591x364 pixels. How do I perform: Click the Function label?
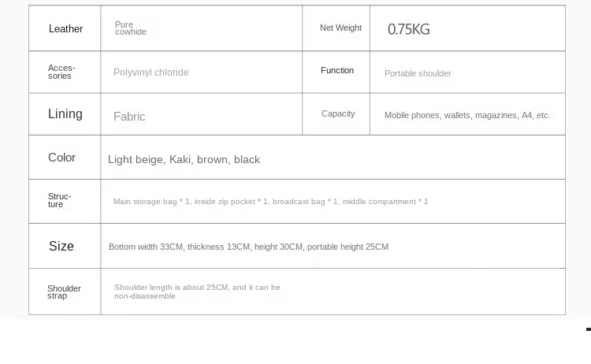click(337, 70)
